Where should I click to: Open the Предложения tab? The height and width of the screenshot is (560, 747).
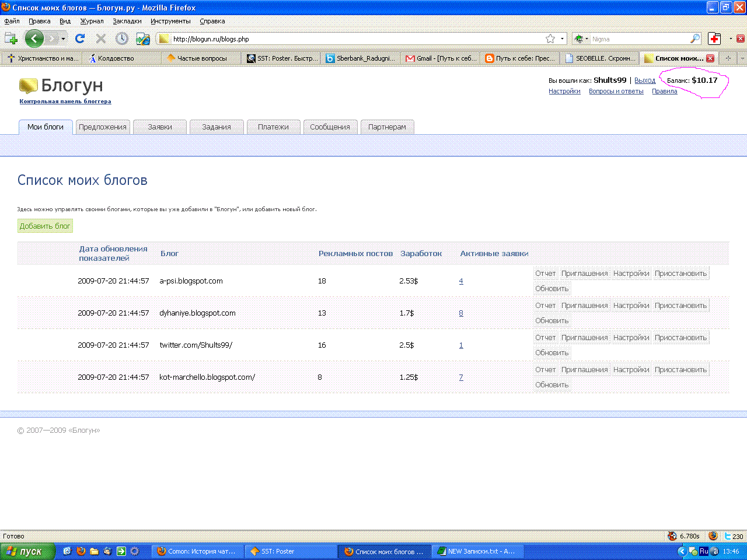point(103,127)
